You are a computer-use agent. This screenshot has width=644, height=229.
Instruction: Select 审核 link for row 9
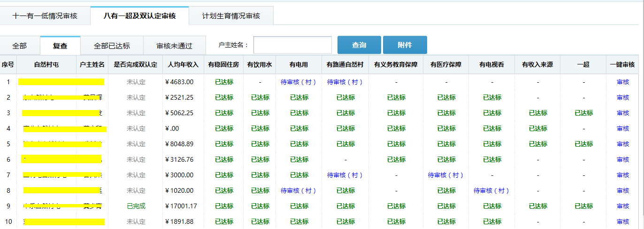pos(623,206)
